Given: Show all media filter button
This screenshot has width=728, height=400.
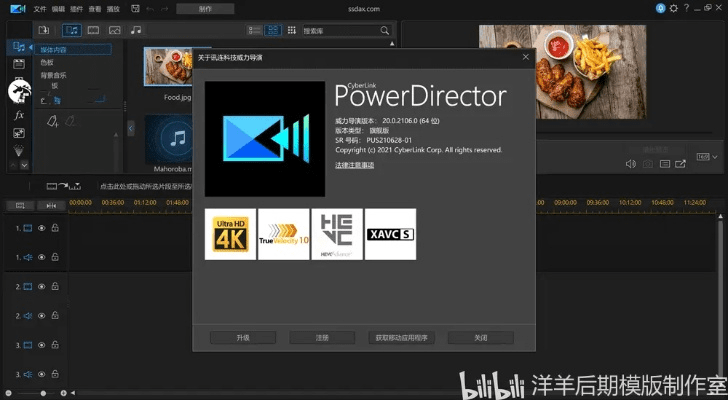Looking at the screenshot, I should pyautogui.click(x=72, y=30).
